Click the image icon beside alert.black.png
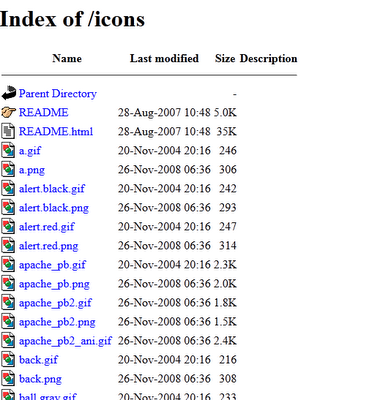The width and height of the screenshot is (380, 400). pyautogui.click(x=8, y=207)
